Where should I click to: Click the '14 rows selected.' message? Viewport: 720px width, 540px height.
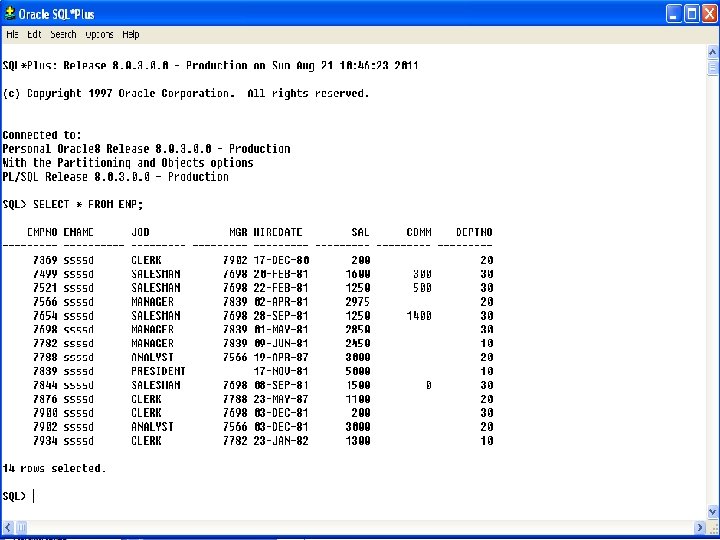(x=54, y=468)
